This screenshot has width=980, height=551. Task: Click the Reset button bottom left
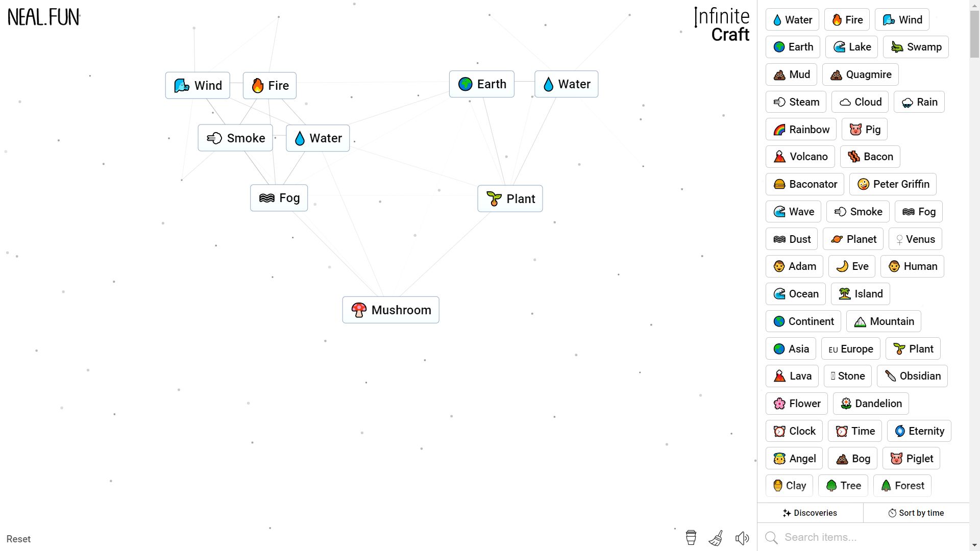click(18, 538)
